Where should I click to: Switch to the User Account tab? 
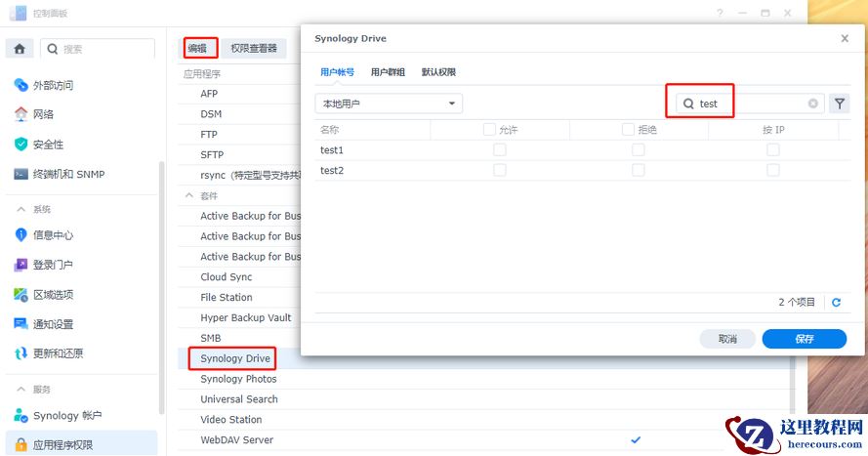[337, 72]
